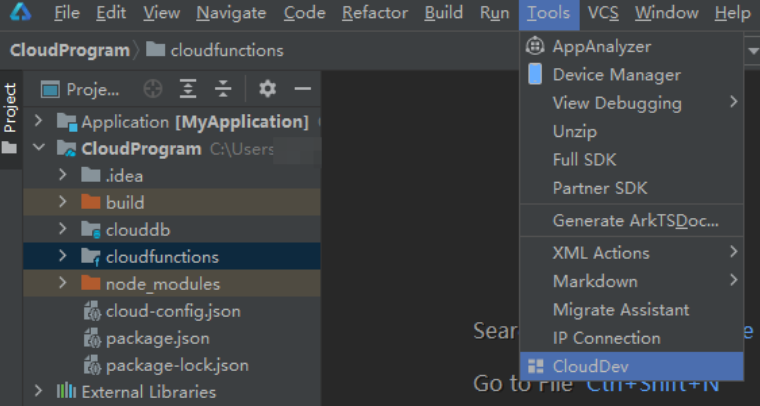
Task: Click the locate target crosshair icon
Action: click(x=153, y=89)
